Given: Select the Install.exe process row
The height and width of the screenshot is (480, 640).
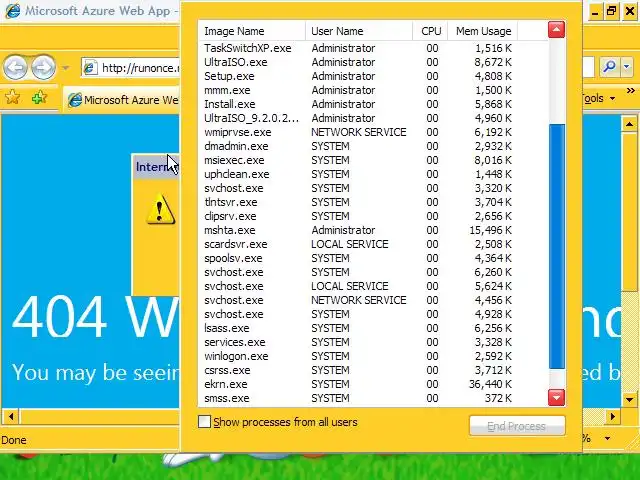Looking at the screenshot, I should point(373,104).
